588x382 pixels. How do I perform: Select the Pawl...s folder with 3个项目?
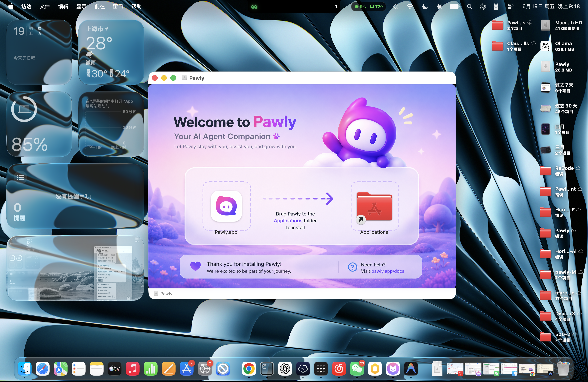(497, 25)
